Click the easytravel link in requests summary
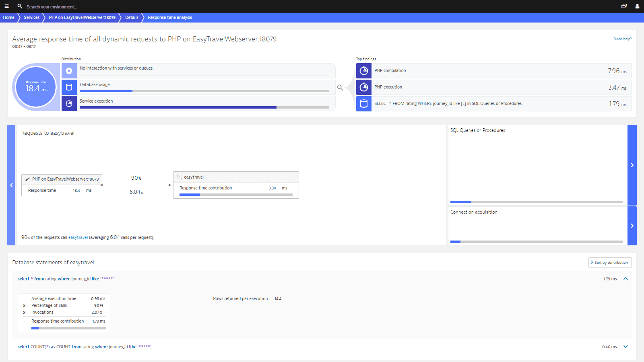This screenshot has height=362, width=644. pos(78,238)
